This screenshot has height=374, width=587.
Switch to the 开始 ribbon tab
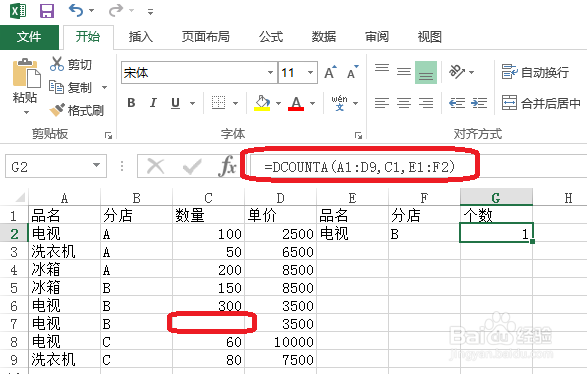coord(88,37)
